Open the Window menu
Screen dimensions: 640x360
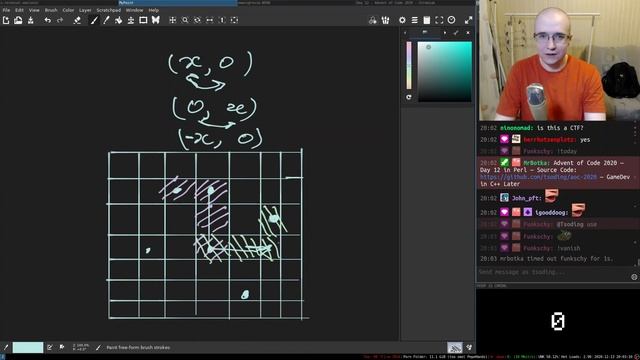pos(134,10)
